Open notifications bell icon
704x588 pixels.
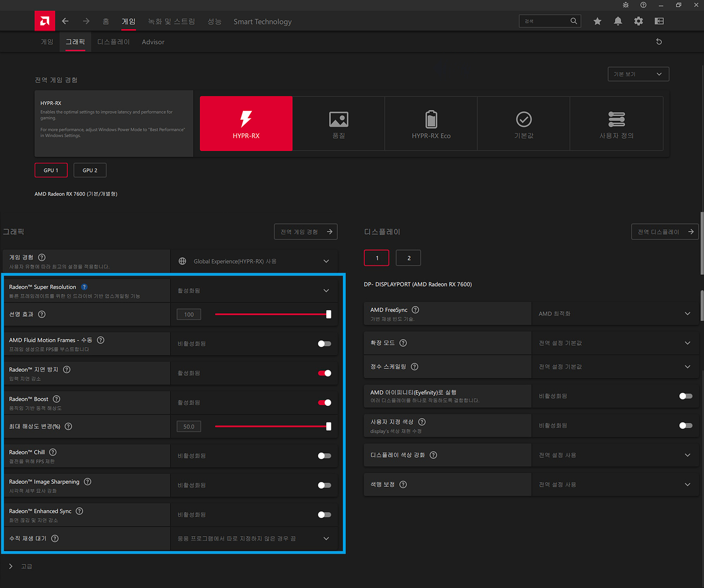618,21
